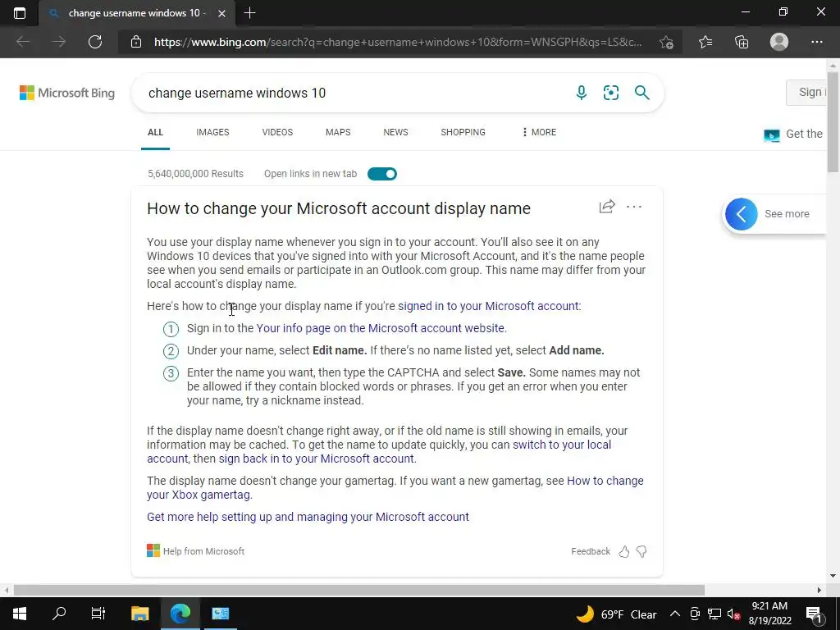Open a new browser tab
The image size is (840, 630).
(x=249, y=13)
